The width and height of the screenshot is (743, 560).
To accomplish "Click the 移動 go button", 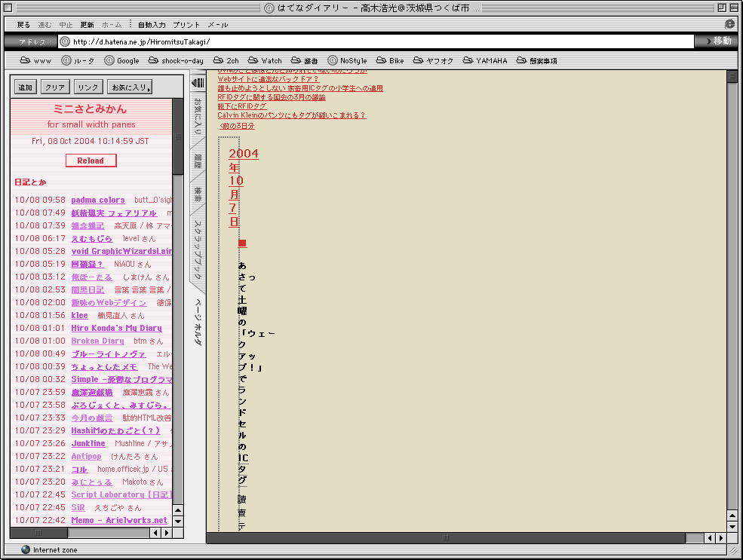I will point(717,41).
